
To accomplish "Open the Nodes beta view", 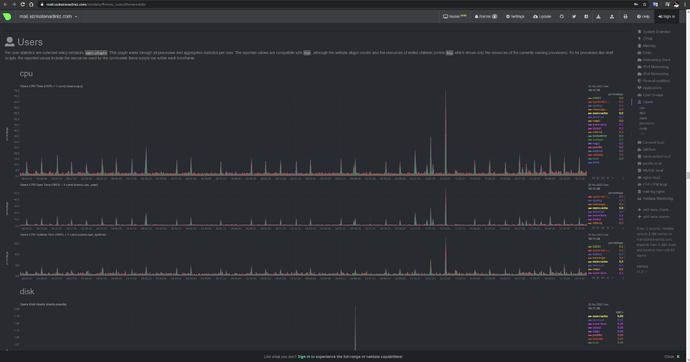I will (x=455, y=16).
